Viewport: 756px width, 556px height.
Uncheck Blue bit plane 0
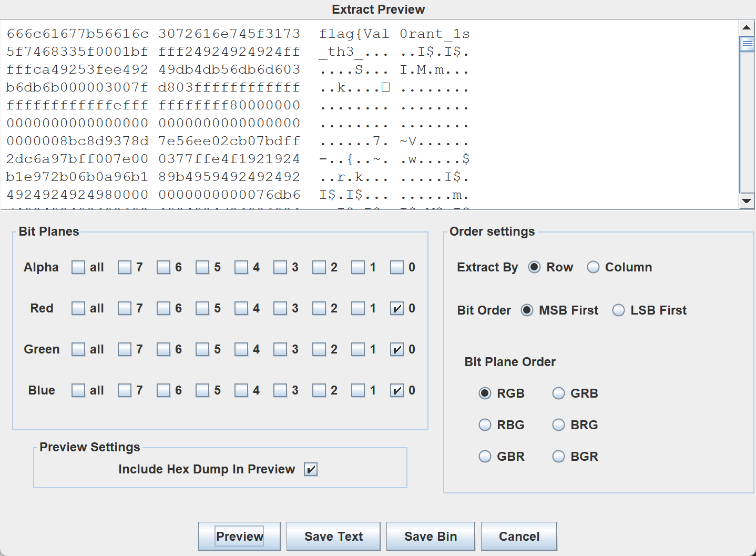(397, 390)
